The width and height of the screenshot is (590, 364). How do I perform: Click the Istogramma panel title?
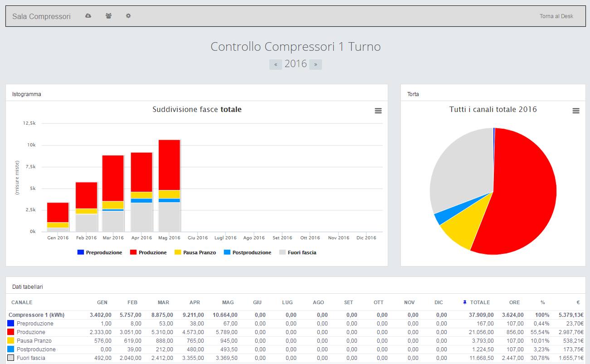(26, 94)
